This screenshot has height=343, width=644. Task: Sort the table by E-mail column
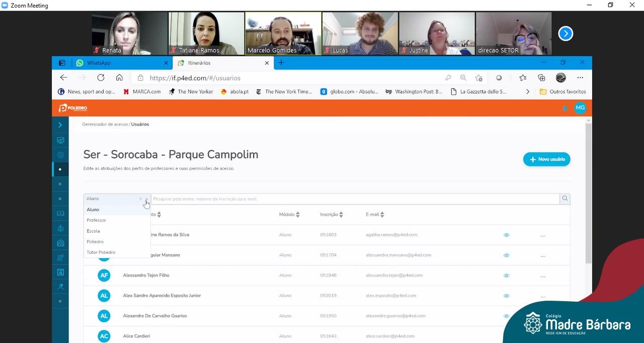(x=374, y=215)
